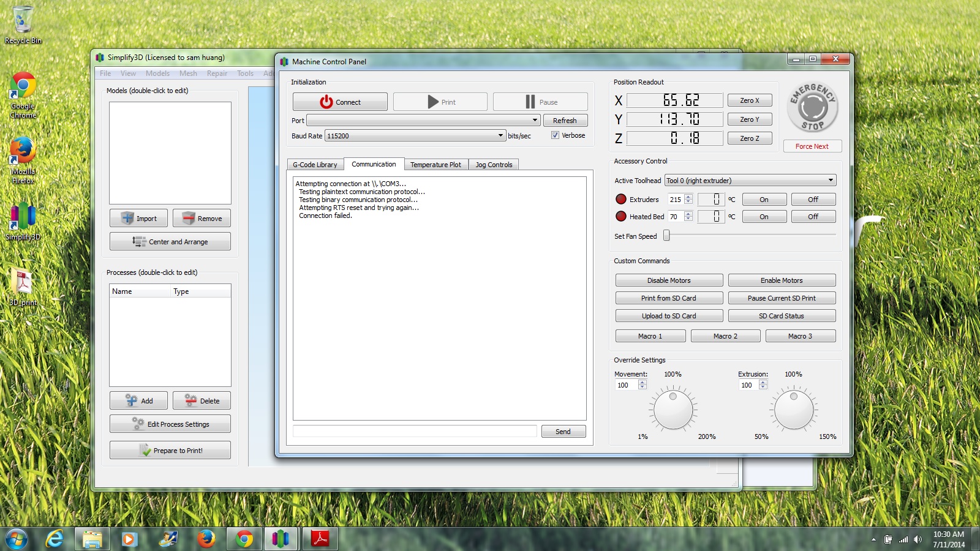Turn Heated Bed Off

click(813, 217)
